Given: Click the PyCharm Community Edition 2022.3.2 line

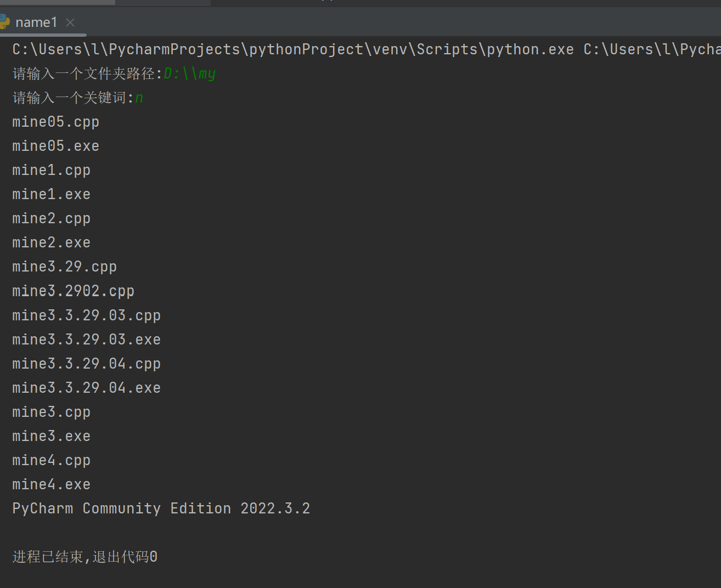Looking at the screenshot, I should (x=161, y=508).
